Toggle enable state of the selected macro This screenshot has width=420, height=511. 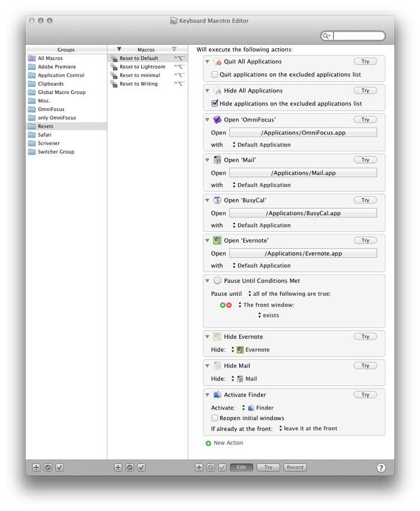click(141, 467)
